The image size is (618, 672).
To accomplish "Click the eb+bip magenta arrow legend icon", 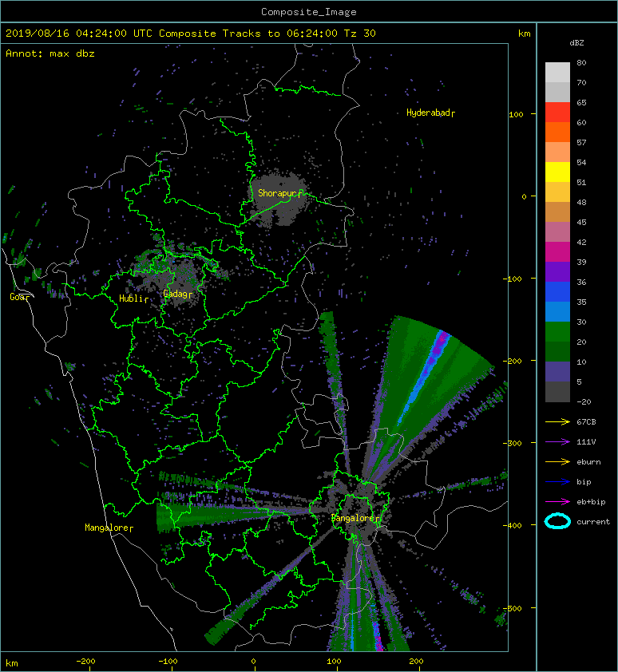I will click(x=557, y=501).
